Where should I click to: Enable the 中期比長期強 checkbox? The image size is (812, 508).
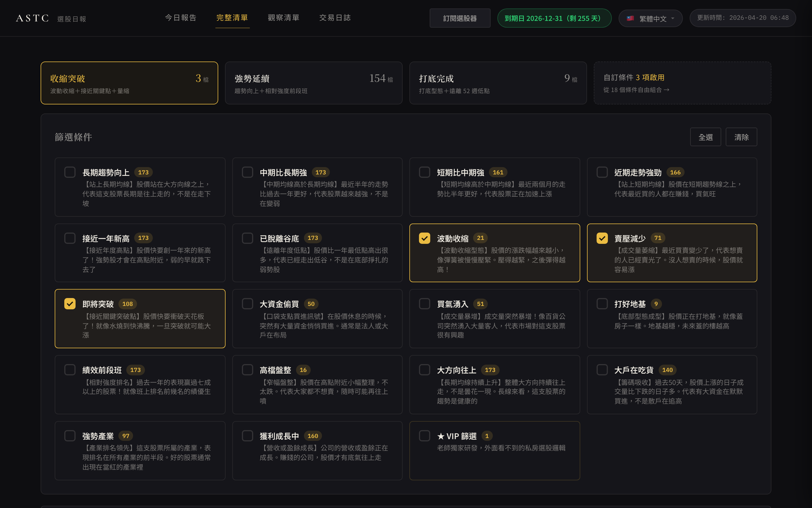247,172
